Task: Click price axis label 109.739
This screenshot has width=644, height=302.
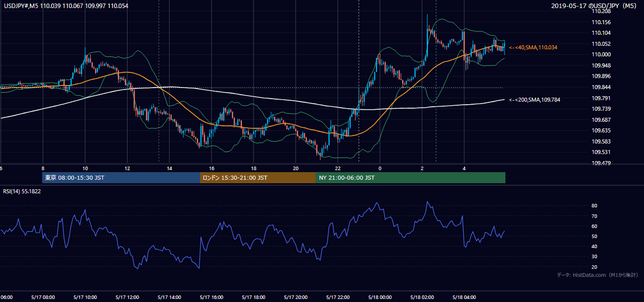Action: point(602,109)
